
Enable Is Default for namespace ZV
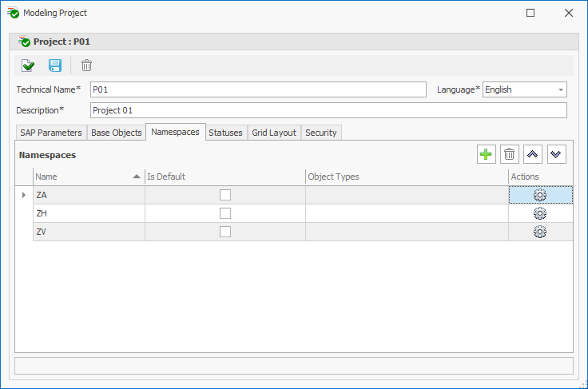(225, 232)
